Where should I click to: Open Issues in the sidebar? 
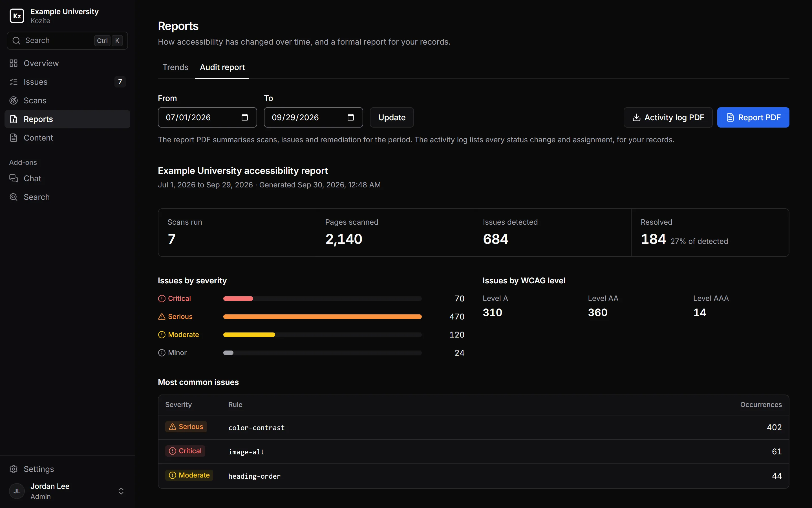[x=67, y=82]
